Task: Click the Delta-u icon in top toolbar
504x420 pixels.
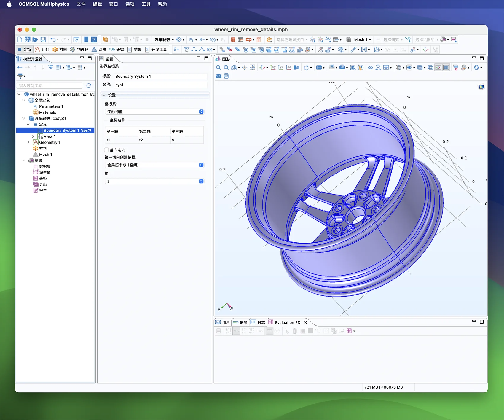Action: (x=328, y=39)
